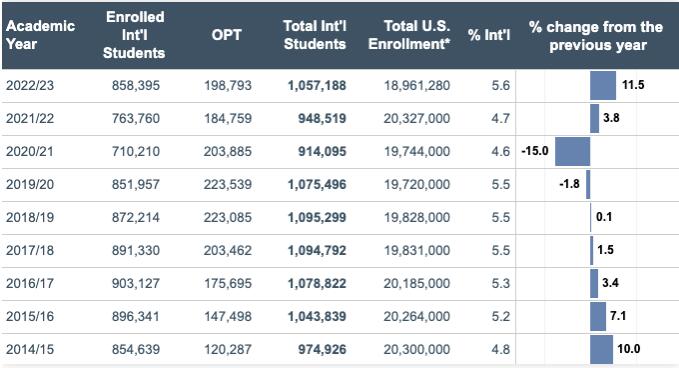This screenshot has width=679, height=368.
Task: Click the 3.8 change bar for 2021/22
Action: (x=595, y=119)
